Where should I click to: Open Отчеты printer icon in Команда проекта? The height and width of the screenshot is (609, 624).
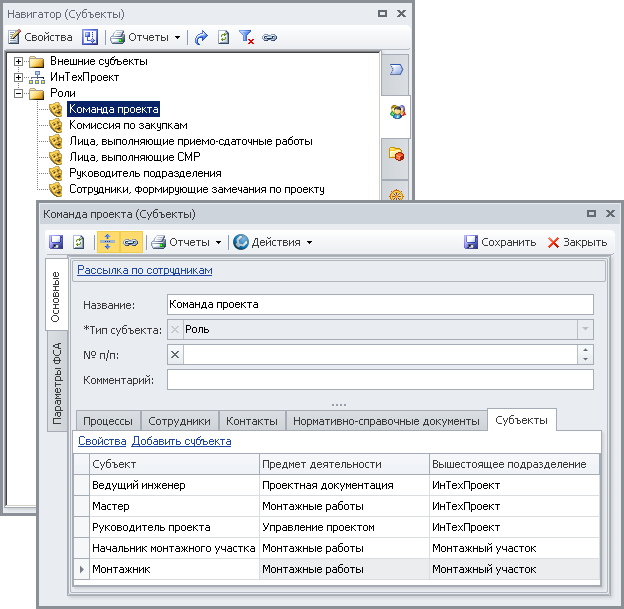point(158,242)
